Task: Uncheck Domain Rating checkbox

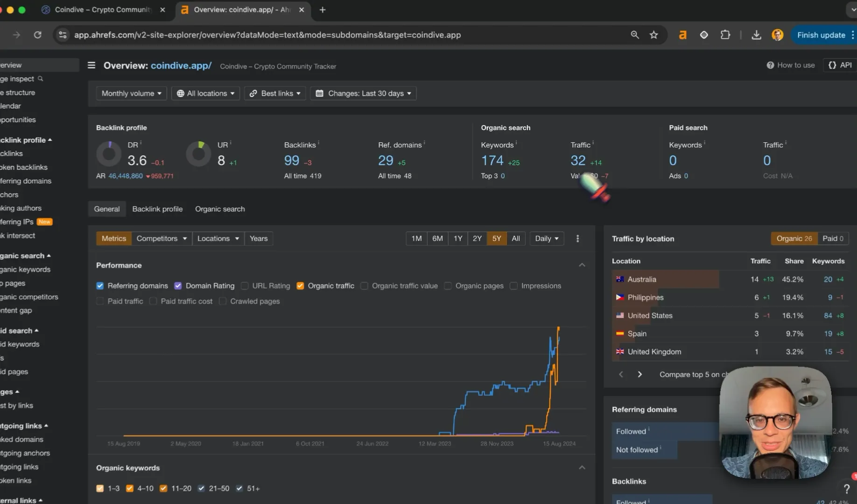Action: 178,286
